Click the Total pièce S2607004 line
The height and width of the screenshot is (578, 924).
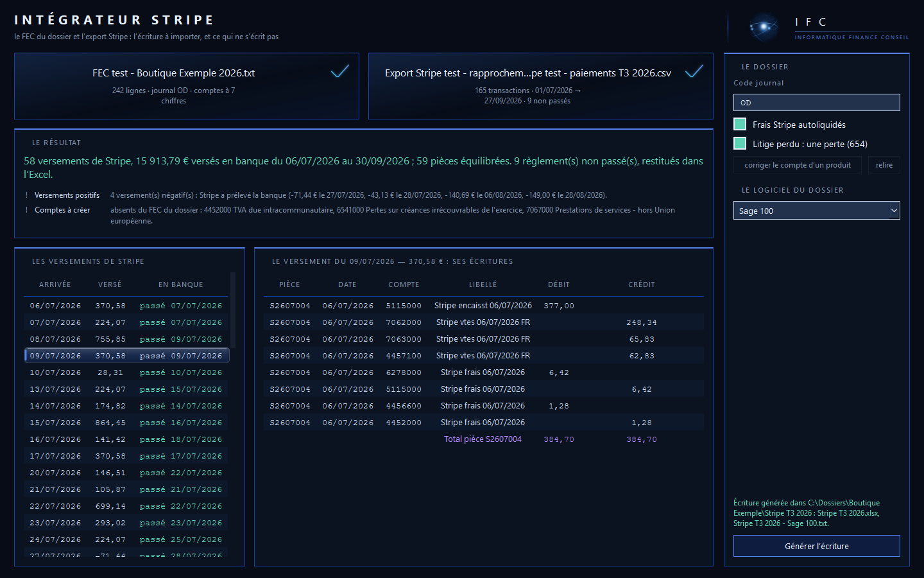click(x=484, y=439)
